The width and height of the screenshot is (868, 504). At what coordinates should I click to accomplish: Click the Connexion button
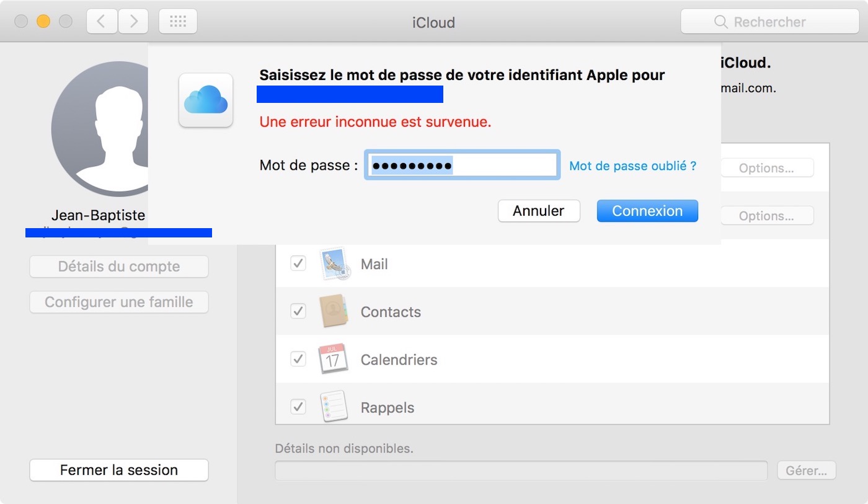click(x=647, y=211)
